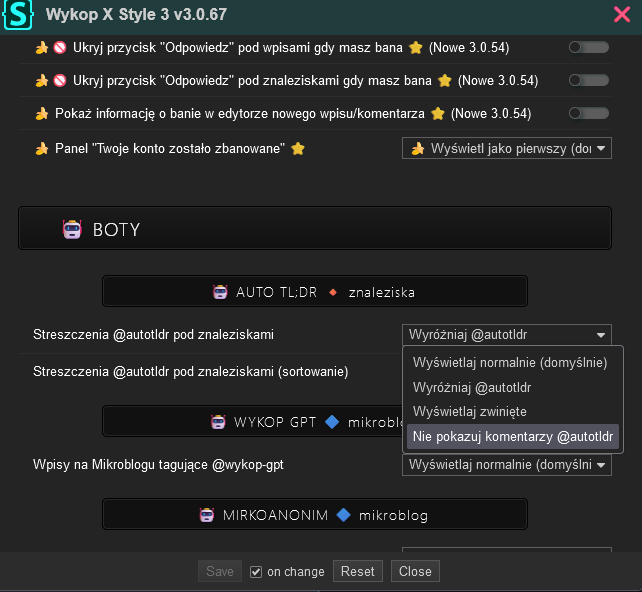Click the star icon after 'zbanowane' panel label

[x=297, y=149]
